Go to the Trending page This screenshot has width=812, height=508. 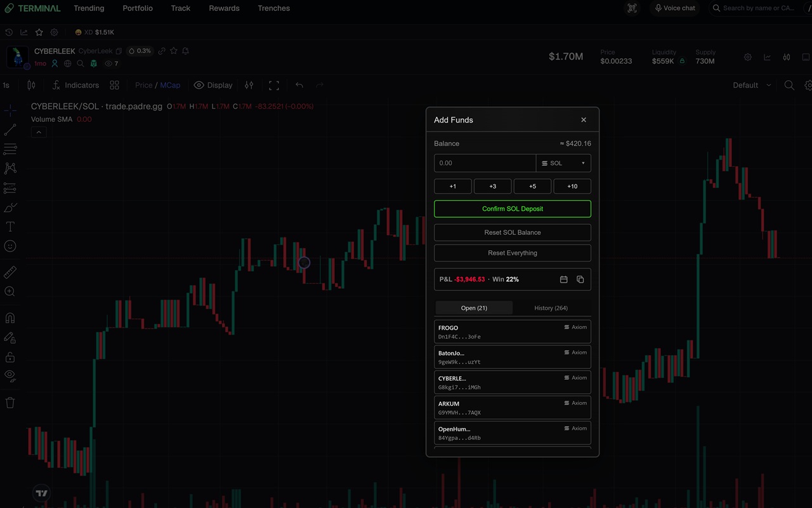(x=89, y=8)
